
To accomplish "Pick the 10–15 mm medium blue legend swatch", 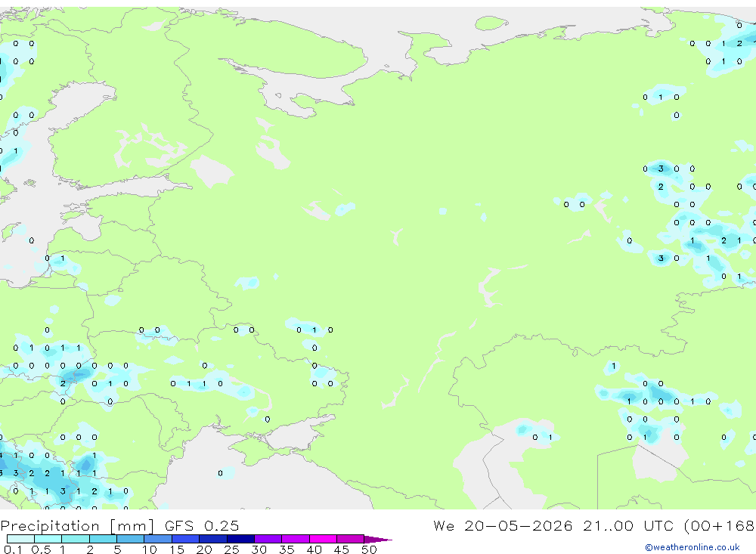I will coord(158,539).
